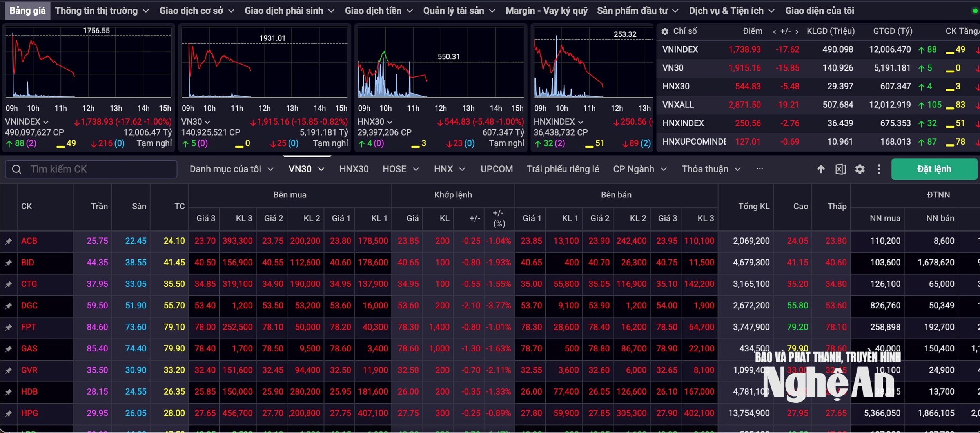Image resolution: width=980 pixels, height=433 pixels.
Task: Toggle +/- column to previous view
Action: tap(774, 32)
